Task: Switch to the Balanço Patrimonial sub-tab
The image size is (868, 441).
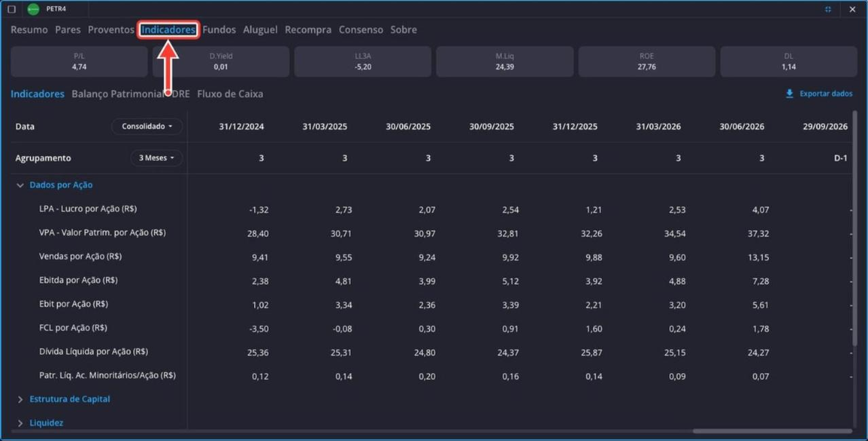Action: point(118,94)
